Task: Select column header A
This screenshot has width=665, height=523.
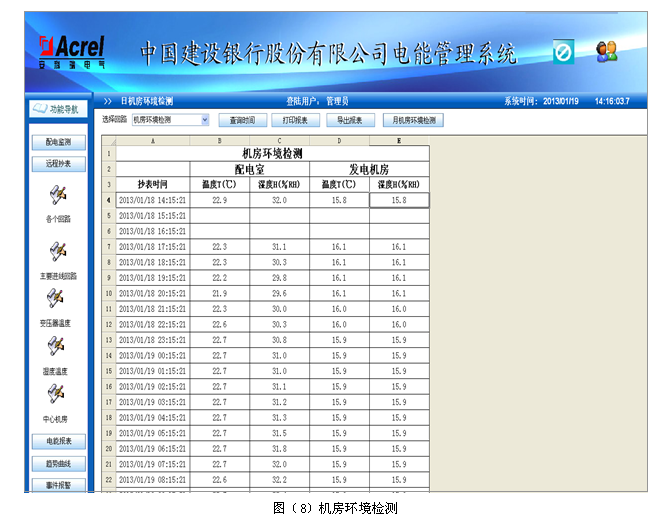Action: pos(153,141)
